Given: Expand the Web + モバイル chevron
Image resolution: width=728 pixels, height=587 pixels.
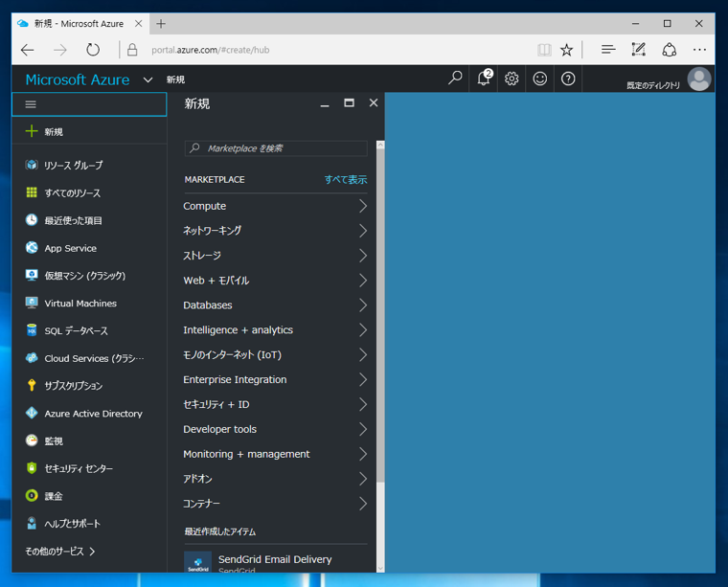Looking at the screenshot, I should tap(363, 281).
